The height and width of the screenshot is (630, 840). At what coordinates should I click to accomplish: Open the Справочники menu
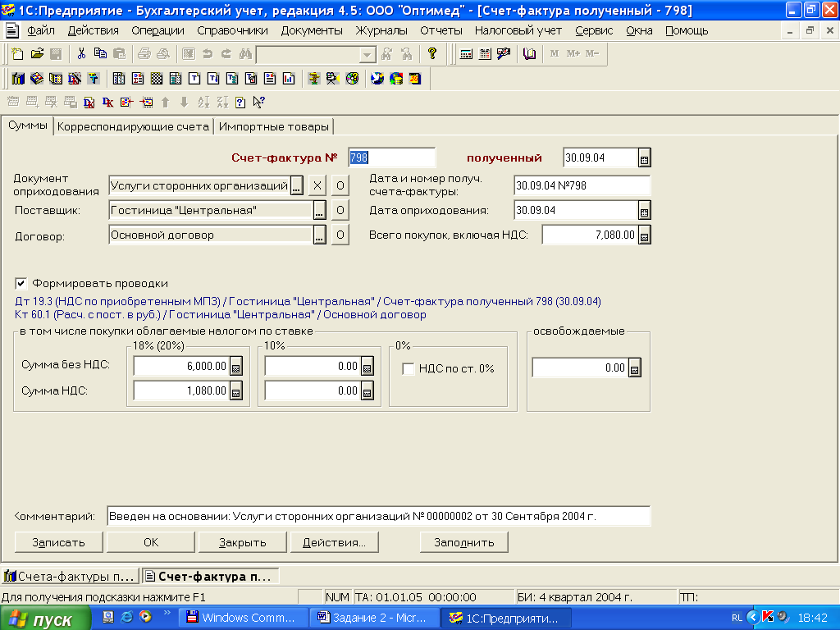tap(232, 30)
